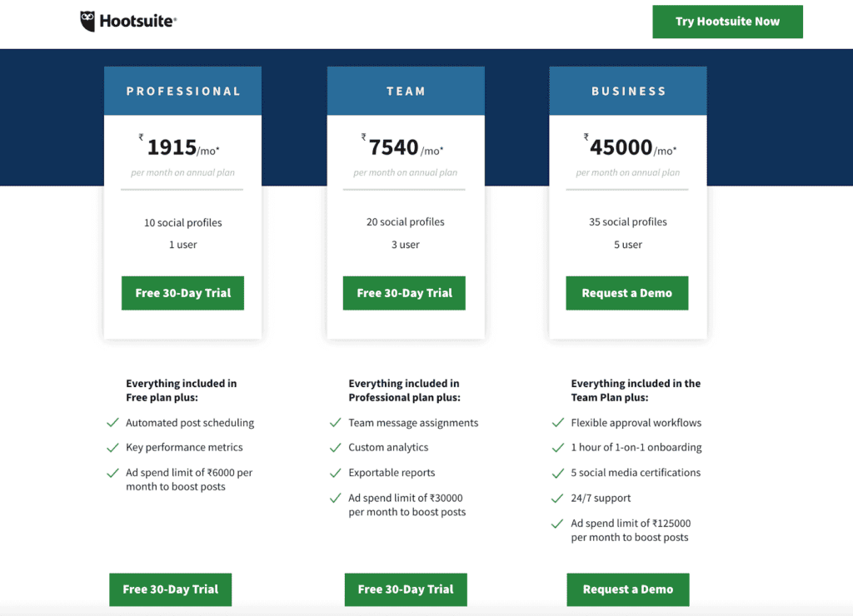Click the checkmark beside 24/7 support
Image resolution: width=853 pixels, height=616 pixels.
point(558,497)
